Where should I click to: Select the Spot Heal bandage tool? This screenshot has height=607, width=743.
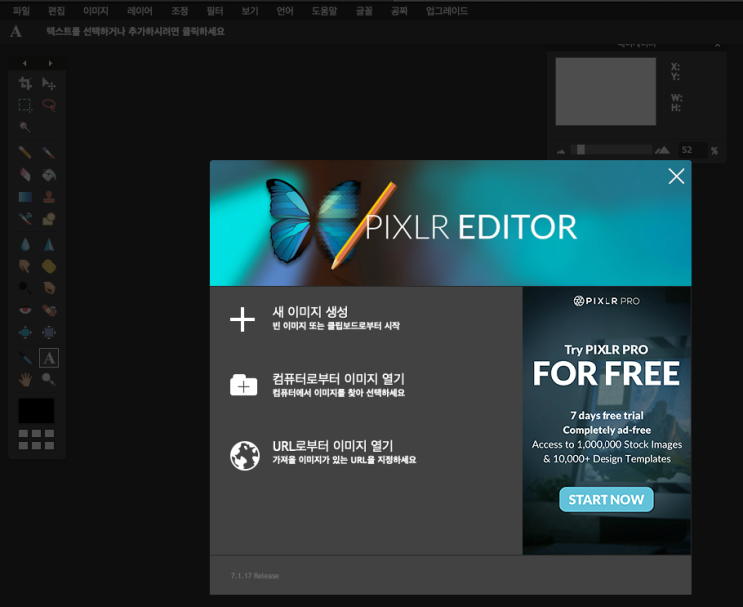tap(49, 310)
